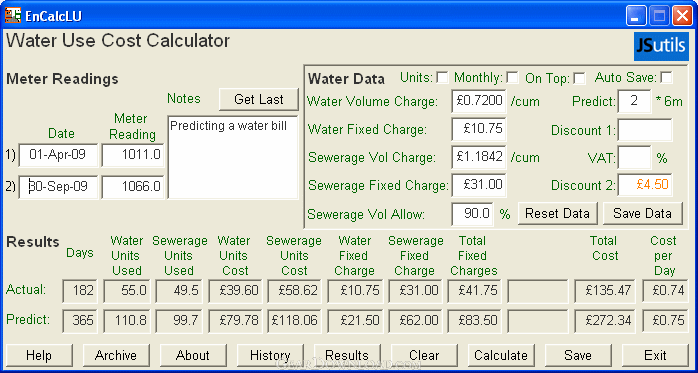
Task: Click the Help button
Action: pos(39,355)
